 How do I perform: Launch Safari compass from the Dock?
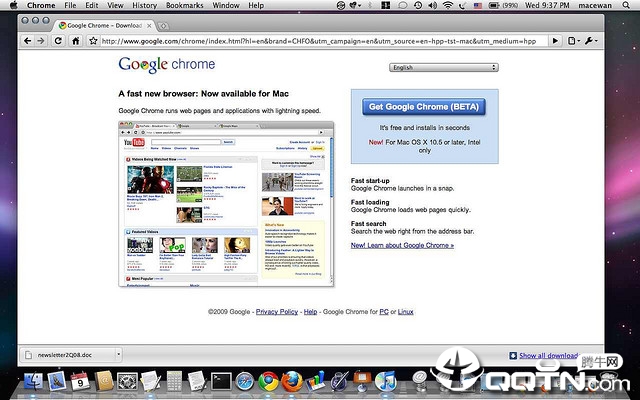245,382
